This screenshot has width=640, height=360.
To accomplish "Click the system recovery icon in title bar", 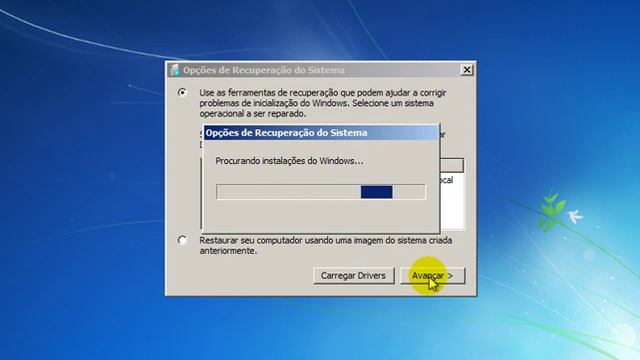I will pyautogui.click(x=176, y=70).
